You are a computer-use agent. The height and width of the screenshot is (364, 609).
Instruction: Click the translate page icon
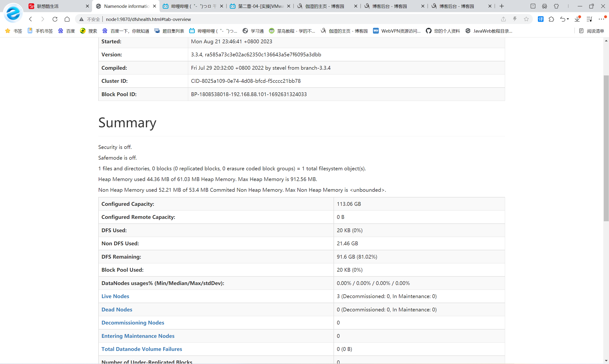tap(540, 19)
